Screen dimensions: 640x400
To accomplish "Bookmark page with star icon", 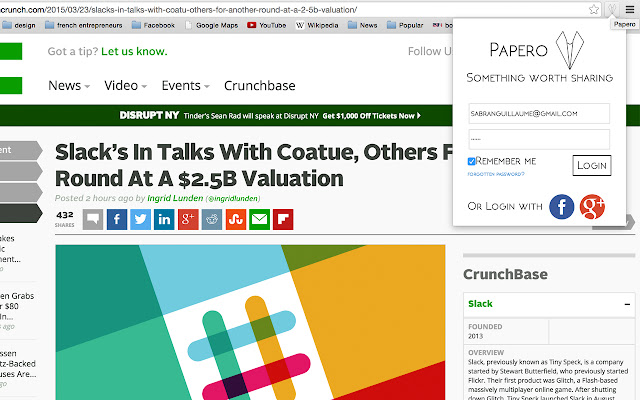I will (594, 9).
